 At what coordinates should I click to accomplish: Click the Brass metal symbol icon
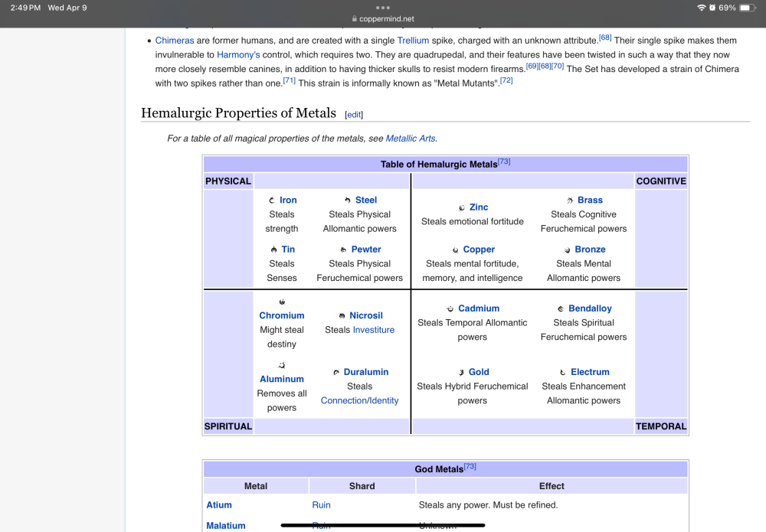coord(570,200)
